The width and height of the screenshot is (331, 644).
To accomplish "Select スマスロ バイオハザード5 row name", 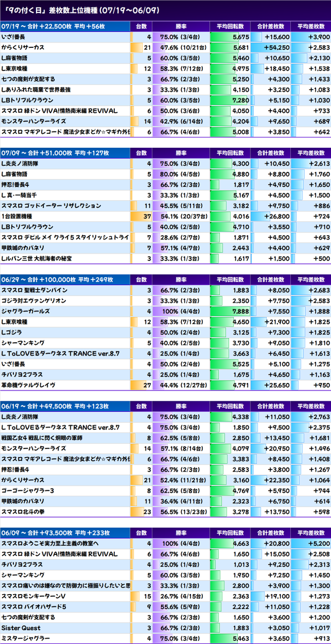I will (x=34, y=606).
